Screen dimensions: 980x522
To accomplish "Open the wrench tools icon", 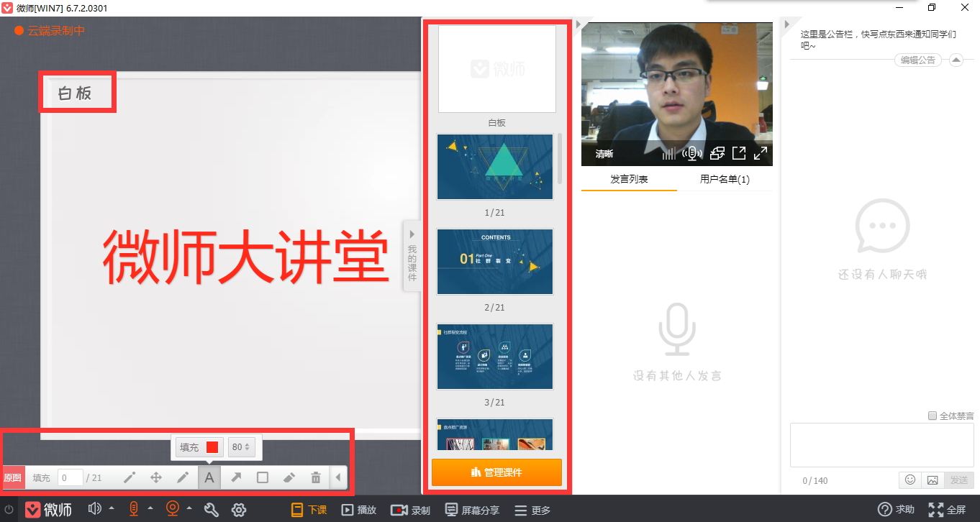I will (212, 510).
